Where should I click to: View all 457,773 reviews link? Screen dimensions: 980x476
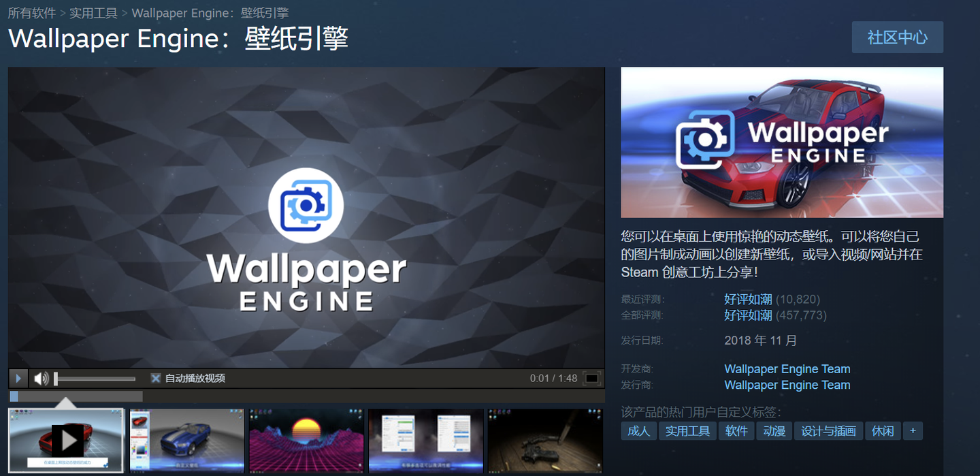pos(747,315)
